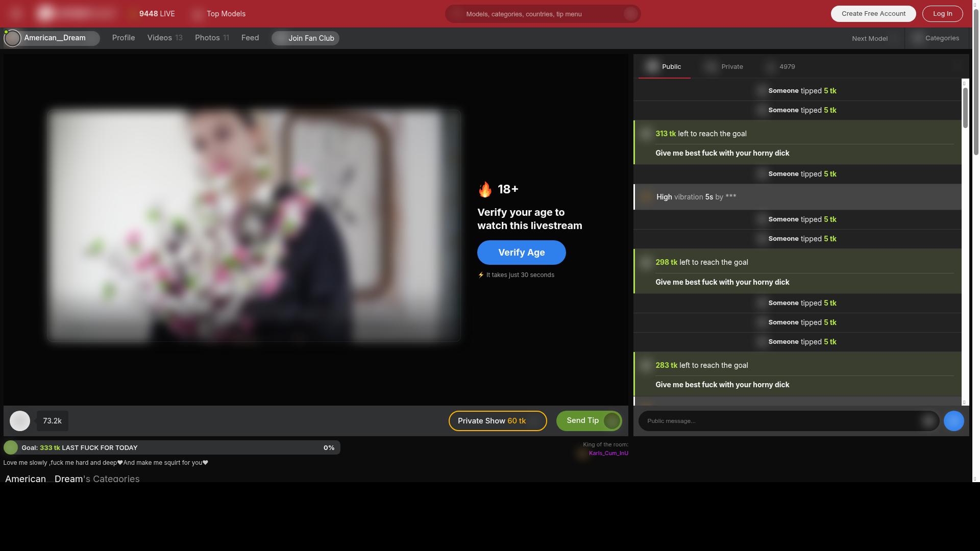Click the goal progress bar showing 0%
The image size is (980, 551).
click(204, 447)
